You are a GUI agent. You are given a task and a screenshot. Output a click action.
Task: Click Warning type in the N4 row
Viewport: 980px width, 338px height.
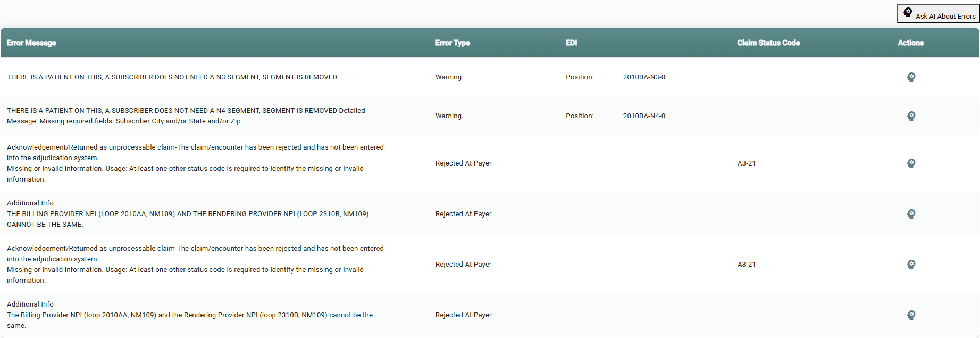(x=448, y=116)
